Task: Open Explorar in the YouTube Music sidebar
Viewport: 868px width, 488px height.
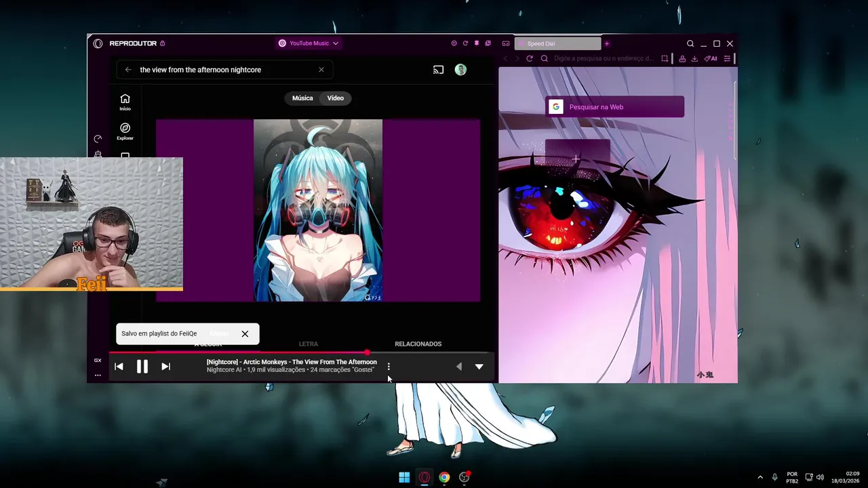Action: (125, 131)
